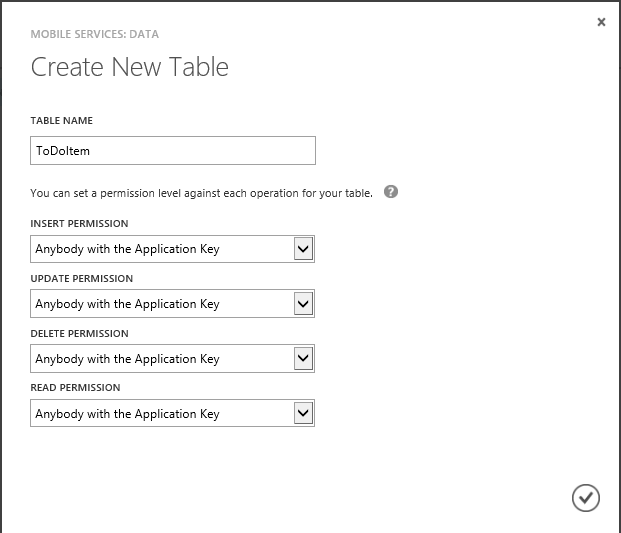Click the UPDATE PERMISSION label
621x533 pixels.
[x=82, y=279]
